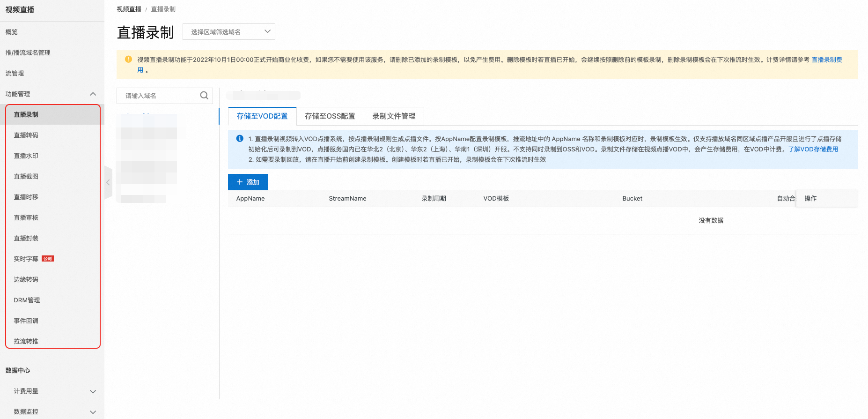Click the VOD模板 column header
Image resolution: width=868 pixels, height=419 pixels.
(496, 198)
